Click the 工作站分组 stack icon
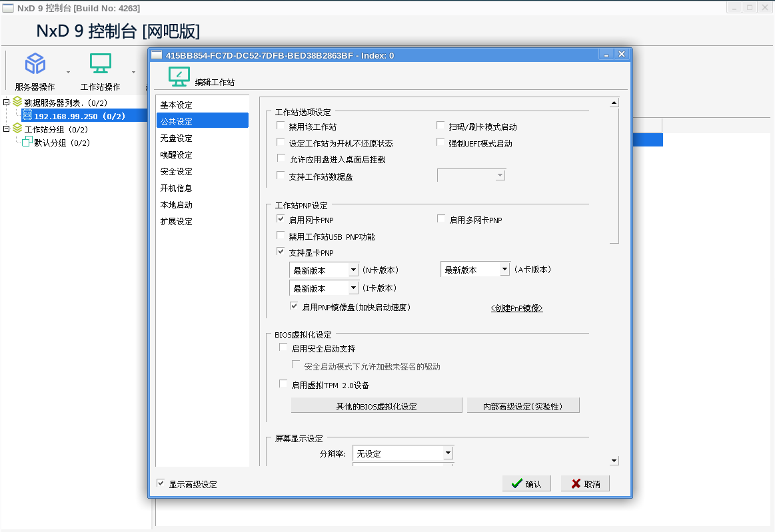 [17, 129]
